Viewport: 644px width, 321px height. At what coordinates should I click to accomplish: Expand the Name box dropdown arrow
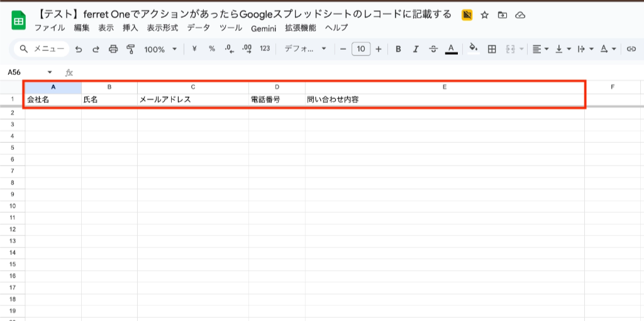pyautogui.click(x=50, y=72)
